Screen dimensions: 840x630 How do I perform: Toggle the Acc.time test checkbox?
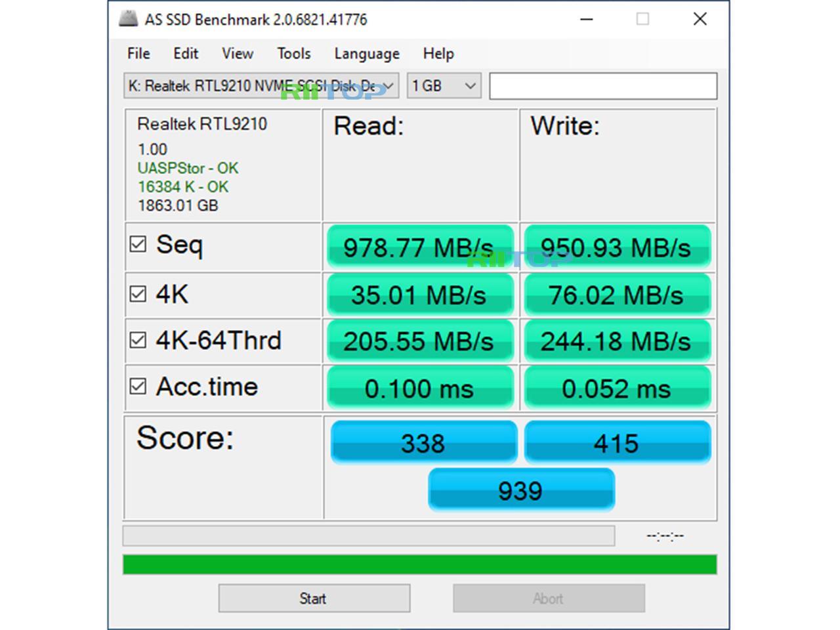pyautogui.click(x=138, y=387)
